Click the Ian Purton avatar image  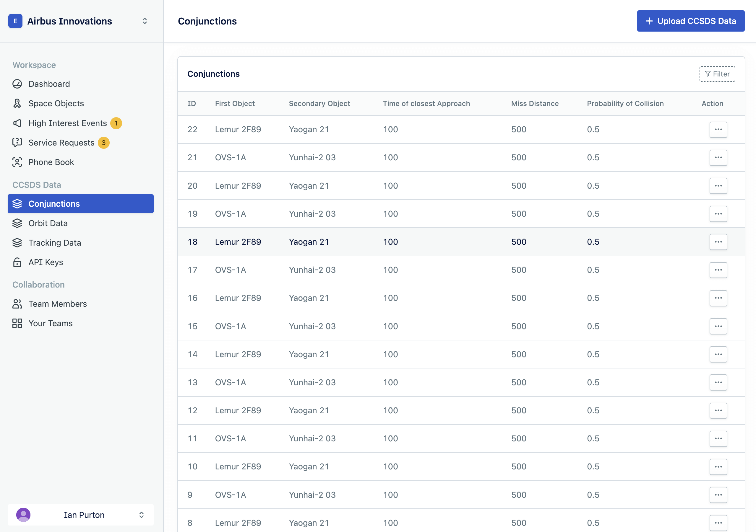pos(23,515)
